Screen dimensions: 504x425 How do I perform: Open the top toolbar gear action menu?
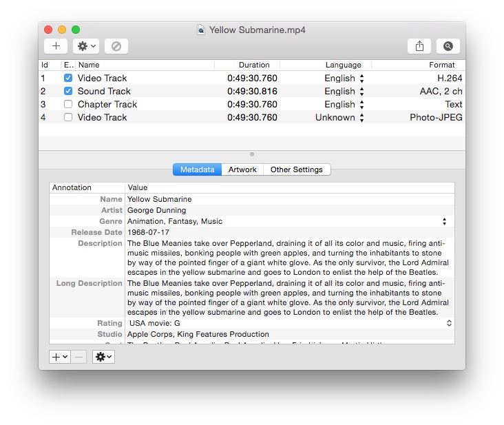coord(86,46)
